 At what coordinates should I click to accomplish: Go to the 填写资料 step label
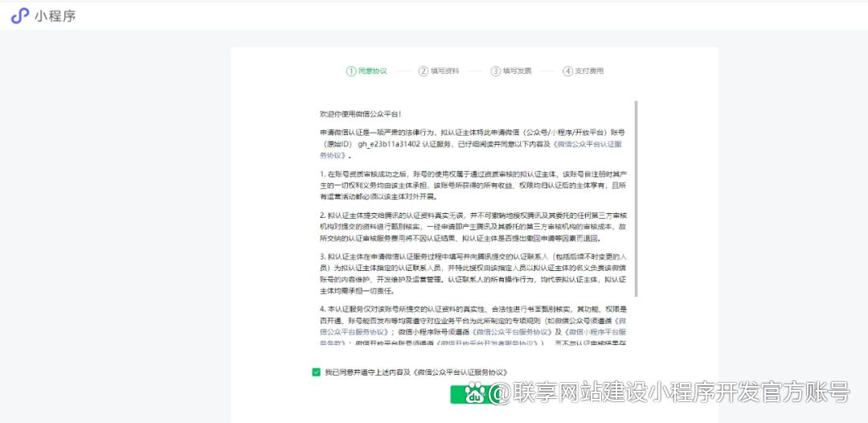coord(445,71)
